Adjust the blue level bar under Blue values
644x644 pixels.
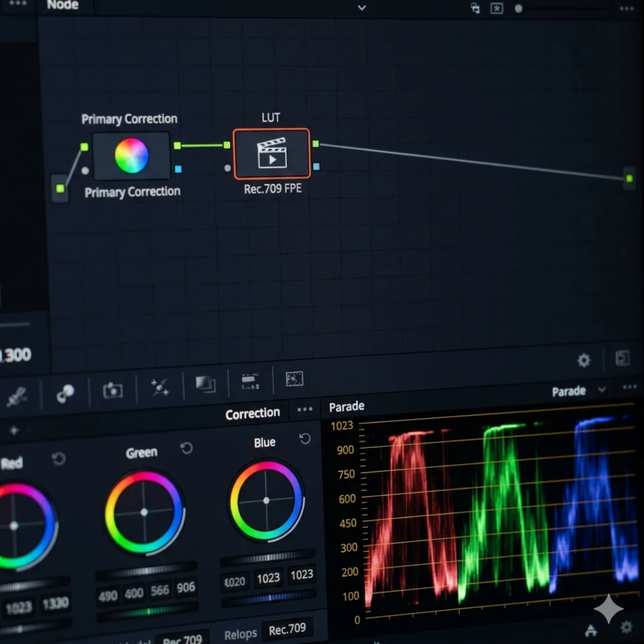coord(269,597)
